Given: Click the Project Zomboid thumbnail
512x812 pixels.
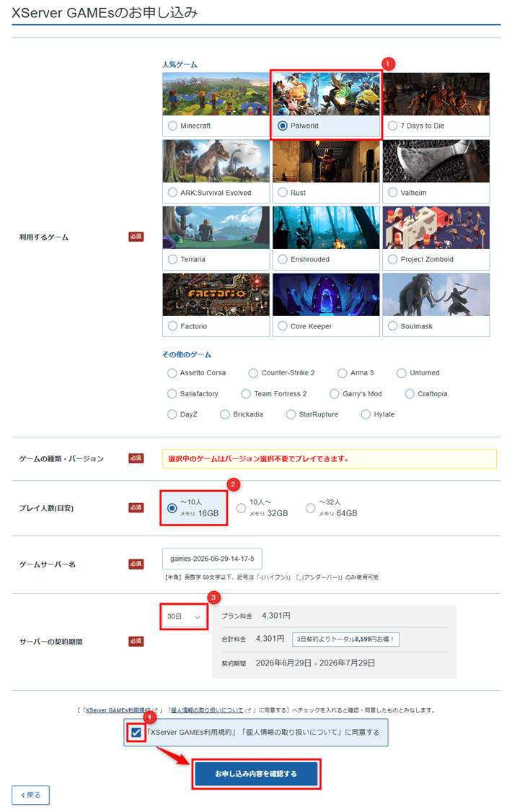Looking at the screenshot, I should click(x=436, y=227).
